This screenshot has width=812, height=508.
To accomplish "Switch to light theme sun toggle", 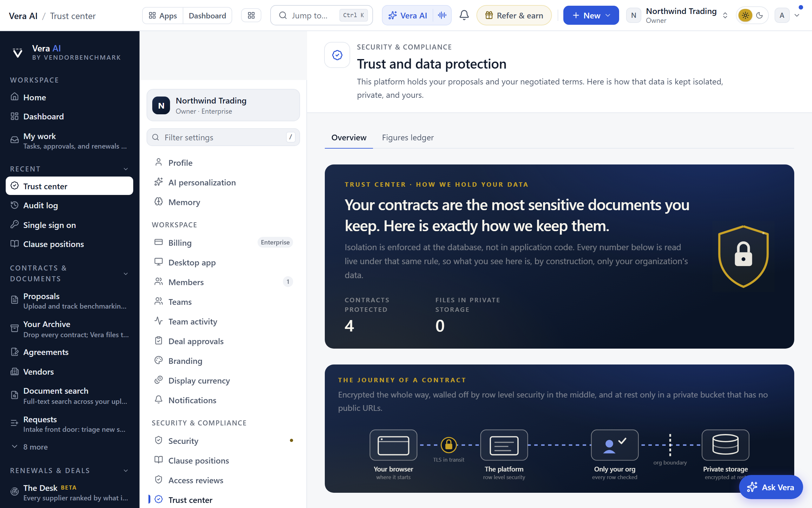I will (745, 16).
